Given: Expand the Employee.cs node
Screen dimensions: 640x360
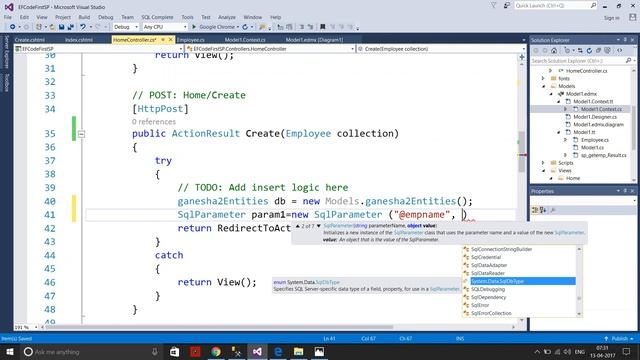Looking at the screenshot, I should pos(565,140).
